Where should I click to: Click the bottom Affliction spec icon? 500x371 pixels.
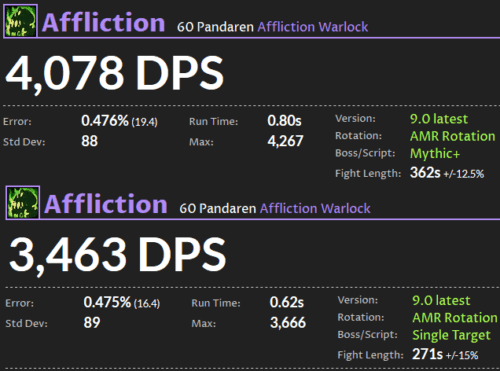23,202
